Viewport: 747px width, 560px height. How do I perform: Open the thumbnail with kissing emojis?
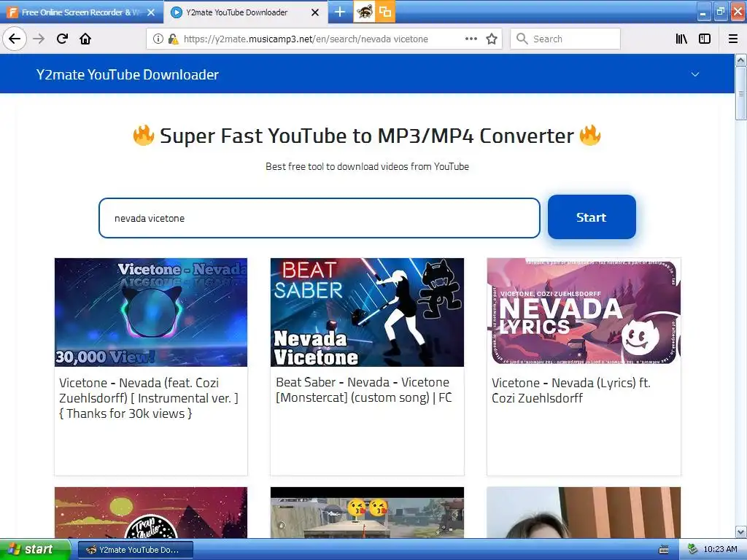(367, 513)
